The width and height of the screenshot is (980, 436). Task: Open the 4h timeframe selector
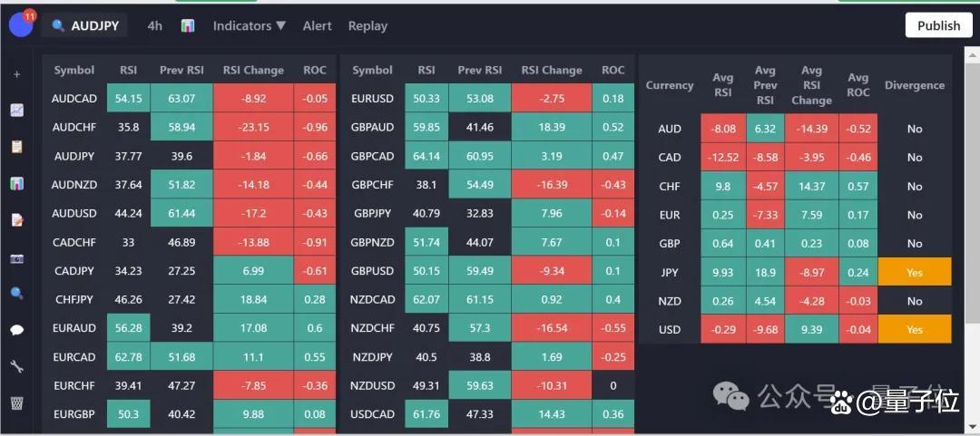tap(155, 26)
